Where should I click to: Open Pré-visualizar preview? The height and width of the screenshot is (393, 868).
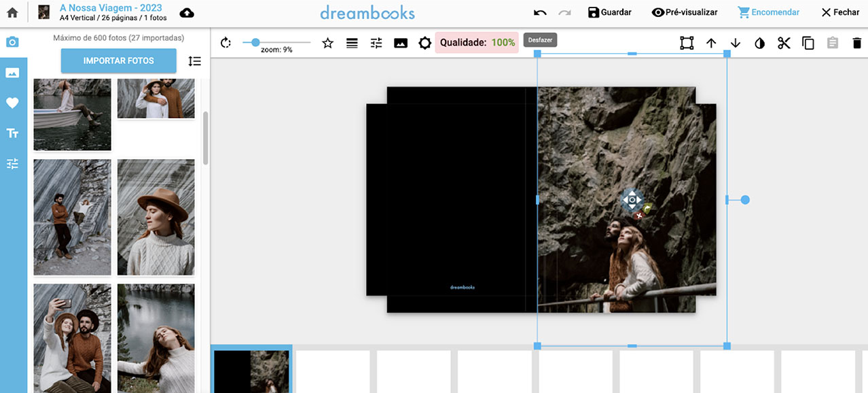(x=684, y=12)
